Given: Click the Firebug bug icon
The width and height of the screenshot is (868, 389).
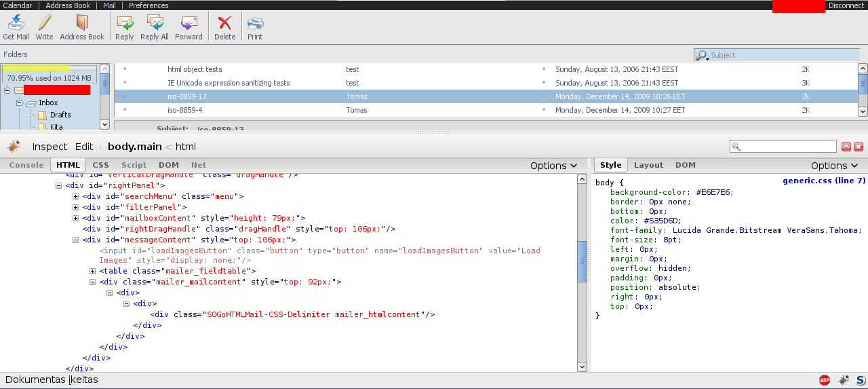Looking at the screenshot, I should point(13,147).
